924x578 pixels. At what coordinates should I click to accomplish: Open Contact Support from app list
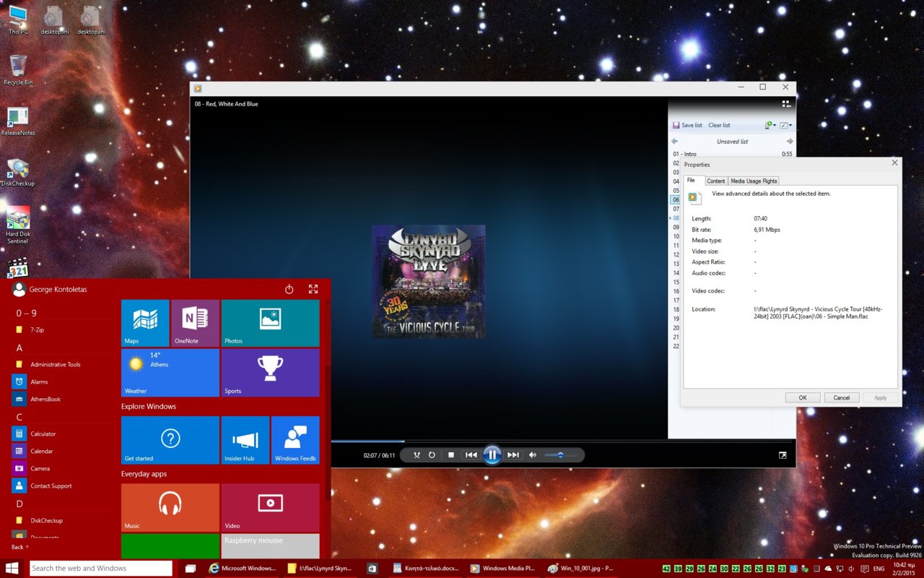pos(61,486)
